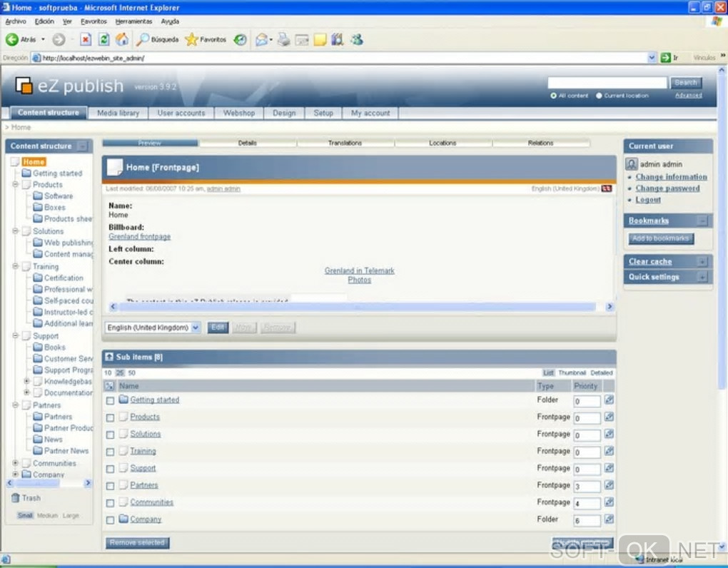Click edit icon in Getting started row
The image size is (728, 568).
coord(609,400)
